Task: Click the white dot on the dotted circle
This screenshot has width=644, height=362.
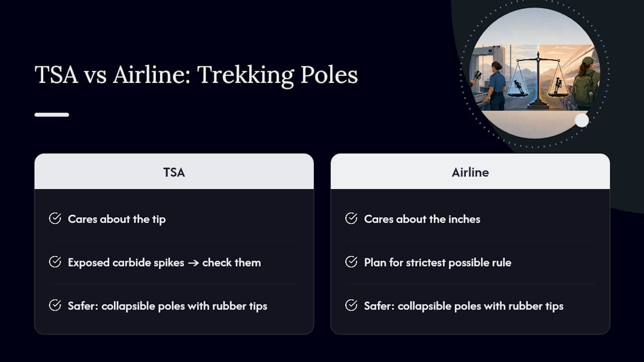Action: pos(582,120)
